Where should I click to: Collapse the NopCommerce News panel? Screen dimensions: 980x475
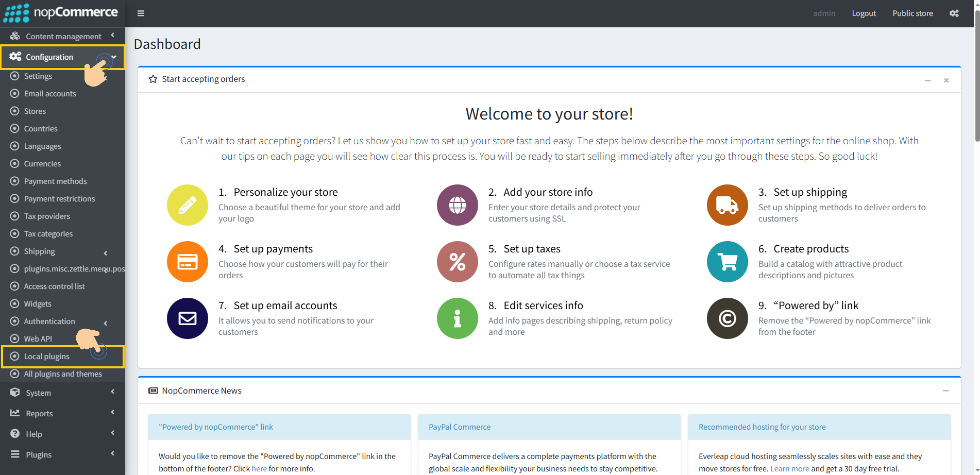(946, 391)
